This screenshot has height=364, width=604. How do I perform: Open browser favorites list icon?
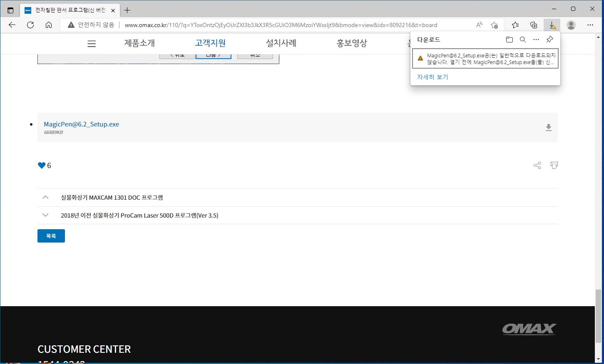pyautogui.click(x=515, y=25)
